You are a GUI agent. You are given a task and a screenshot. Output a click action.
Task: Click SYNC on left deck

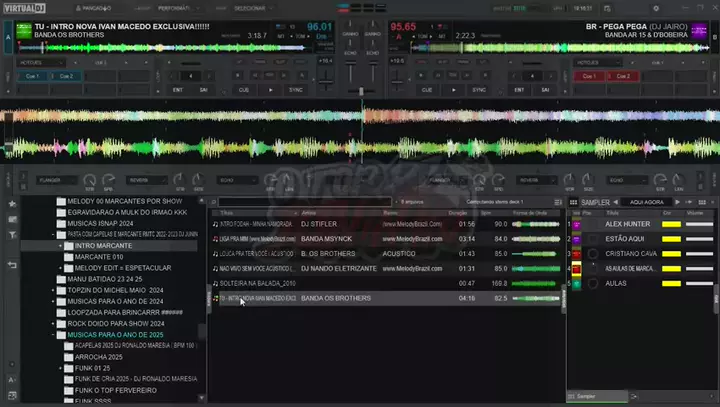[x=296, y=90]
